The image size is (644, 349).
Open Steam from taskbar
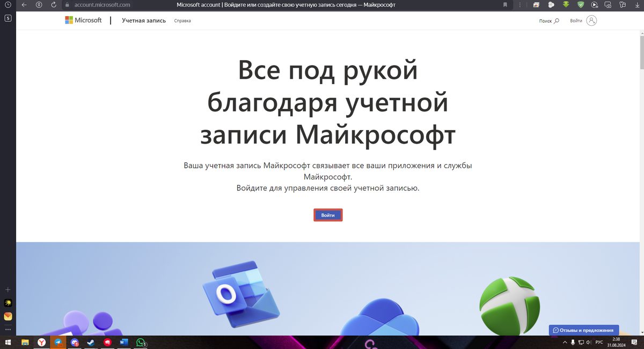coord(91,342)
